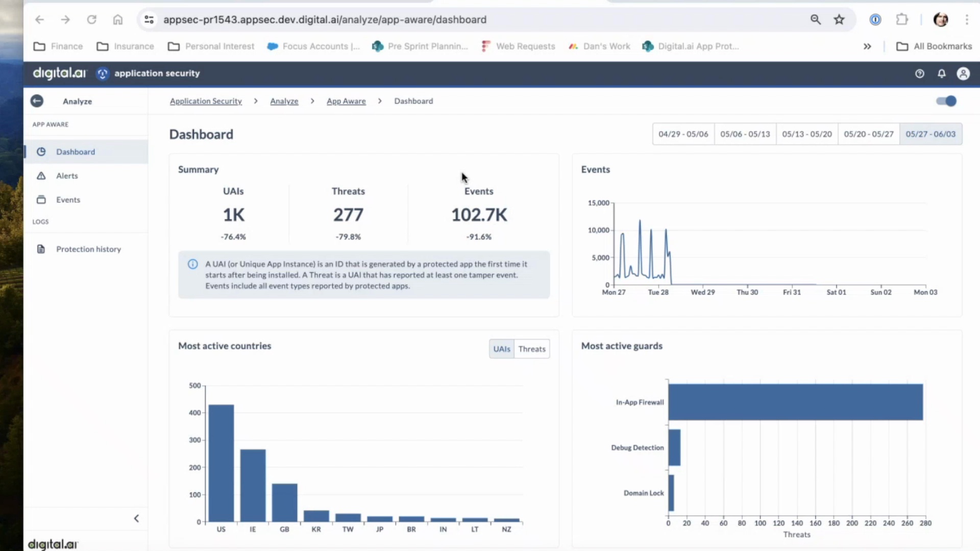Expand hidden bookmarks with double chevron
Screen dimensions: 980x551
[x=867, y=46]
